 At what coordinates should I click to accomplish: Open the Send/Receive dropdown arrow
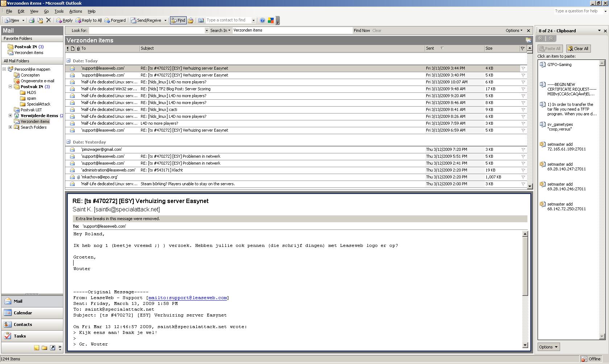165,20
